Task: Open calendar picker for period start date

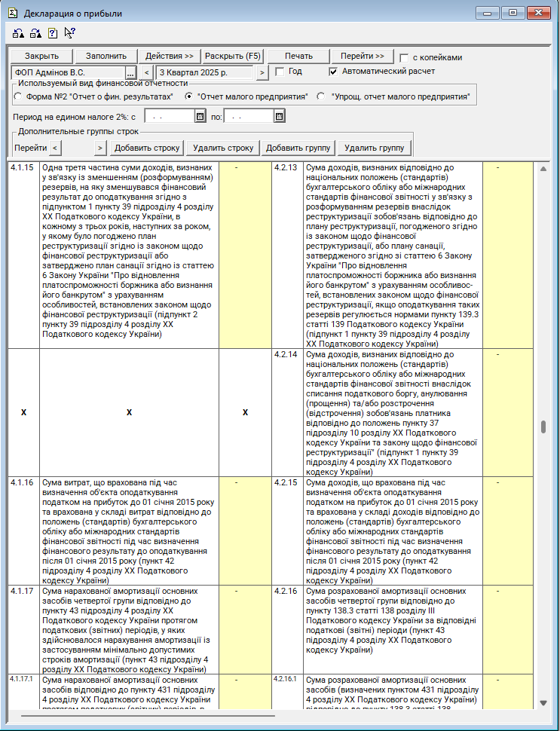Action: [200, 117]
